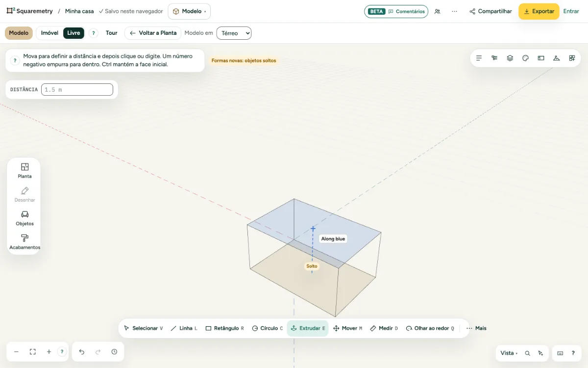Open the Térreo floor dropdown
This screenshot has width=588, height=368.
234,33
